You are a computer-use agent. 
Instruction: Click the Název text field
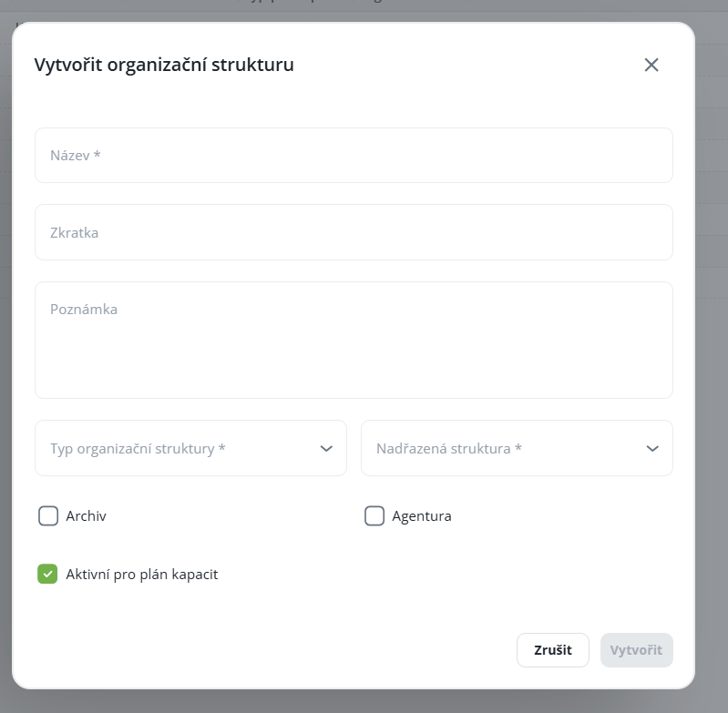[x=354, y=156]
